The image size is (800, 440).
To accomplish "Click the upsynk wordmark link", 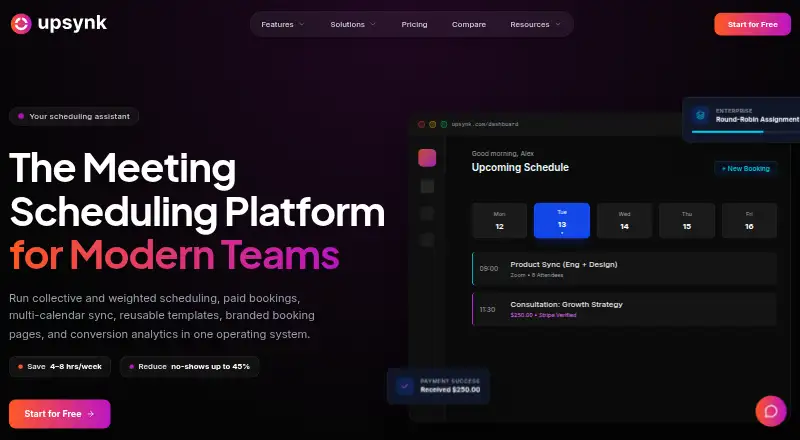I will 72,23.
